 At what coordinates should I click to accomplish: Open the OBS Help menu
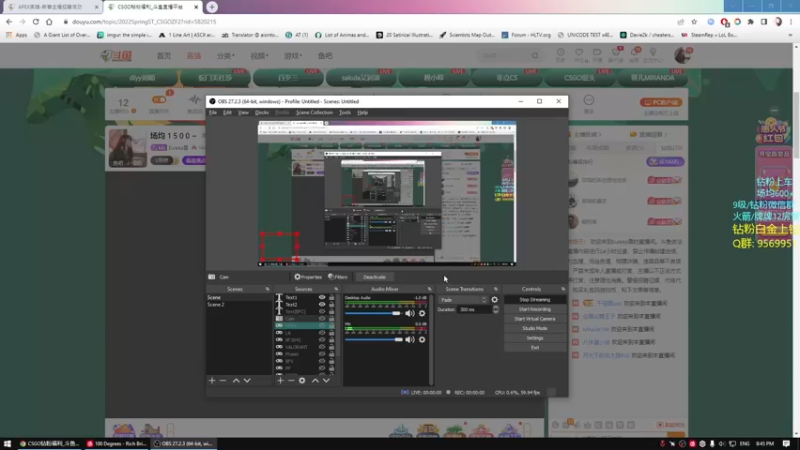362,112
